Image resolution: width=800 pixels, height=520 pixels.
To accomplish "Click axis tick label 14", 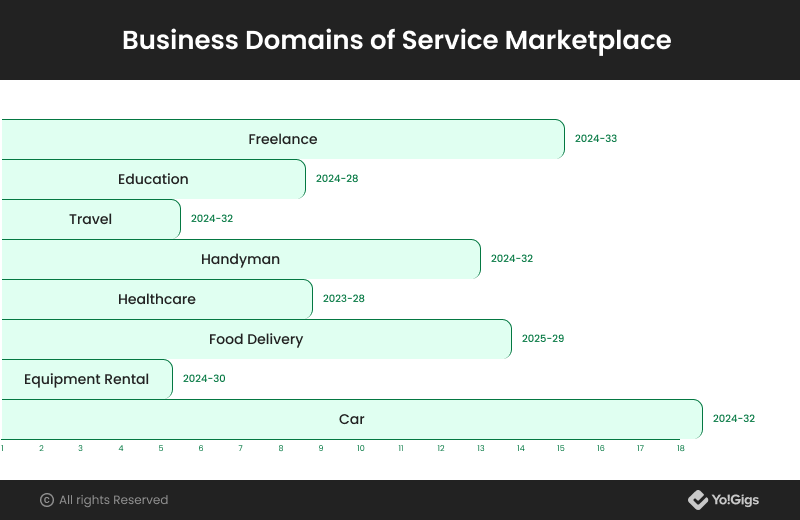I will 520,448.
